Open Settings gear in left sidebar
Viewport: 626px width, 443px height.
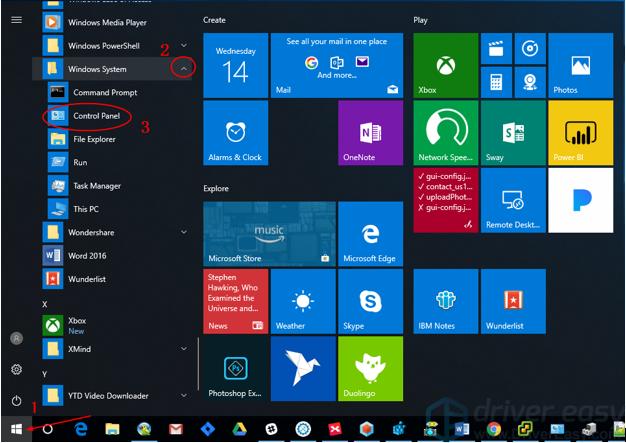[17, 369]
